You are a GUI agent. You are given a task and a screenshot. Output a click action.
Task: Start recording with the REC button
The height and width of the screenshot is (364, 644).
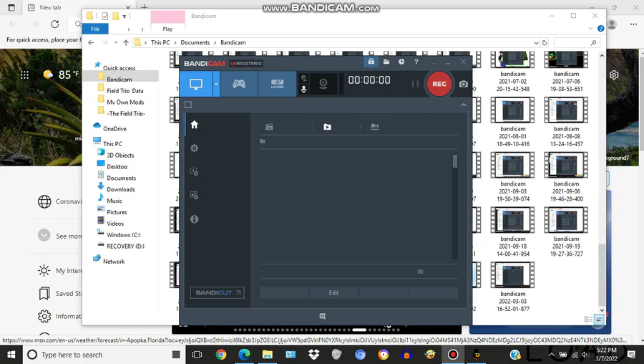439,84
